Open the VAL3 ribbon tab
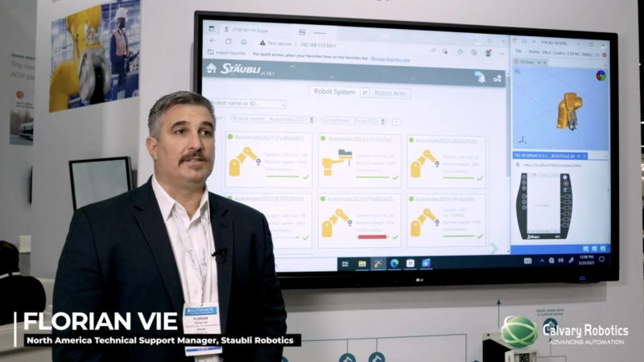 tap(546, 52)
